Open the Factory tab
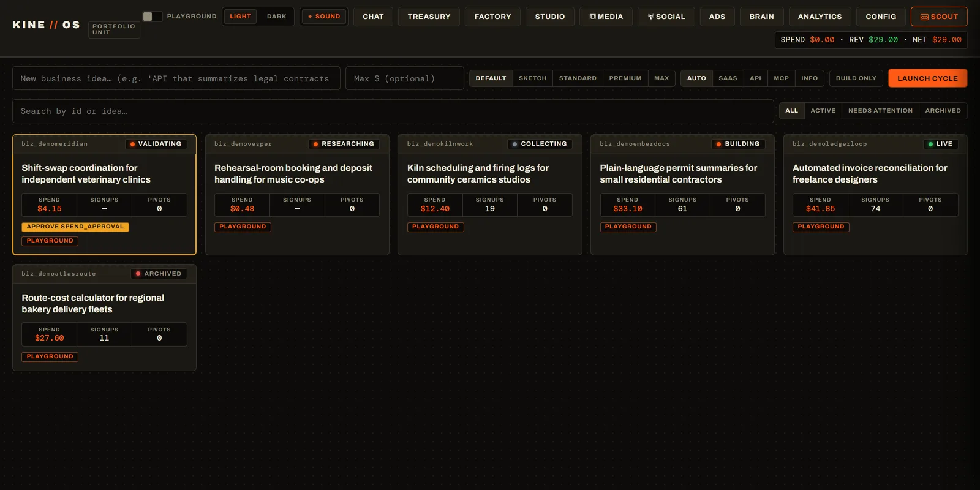 pyautogui.click(x=492, y=17)
